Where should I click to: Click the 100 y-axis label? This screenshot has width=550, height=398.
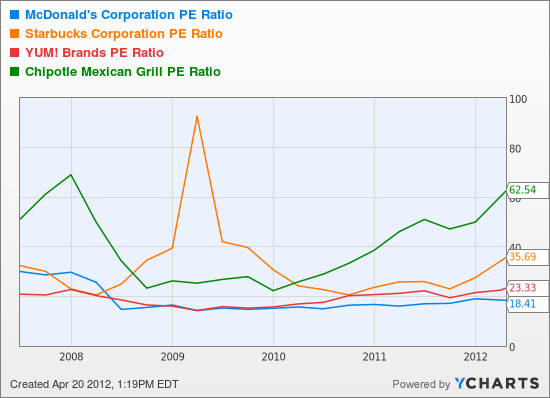(x=518, y=100)
